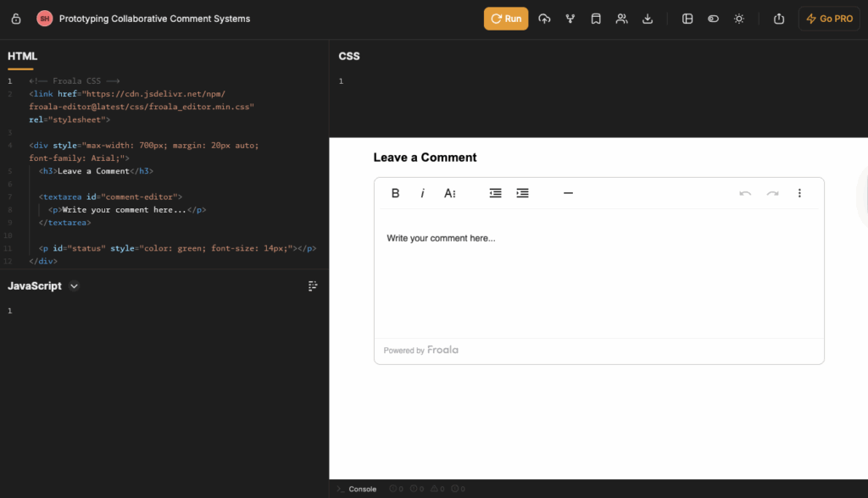
Task: Click the download icon
Action: coord(647,19)
